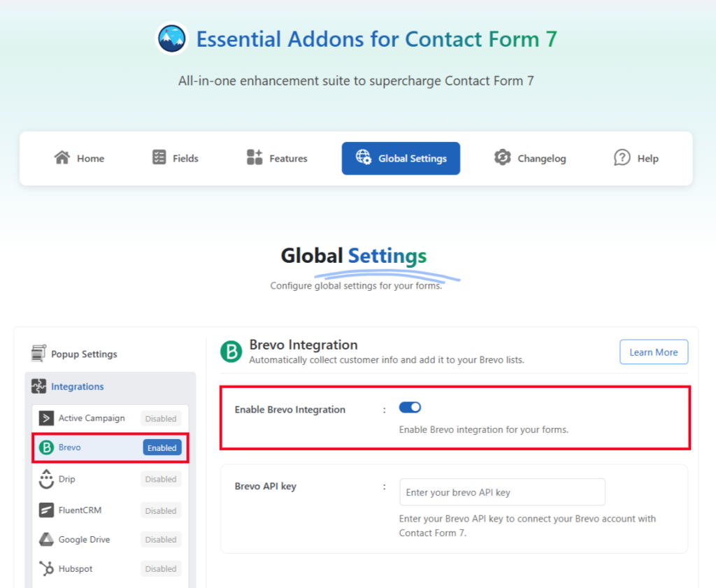Click the Enable Brevo Integration label
716x588 pixels.
point(290,410)
